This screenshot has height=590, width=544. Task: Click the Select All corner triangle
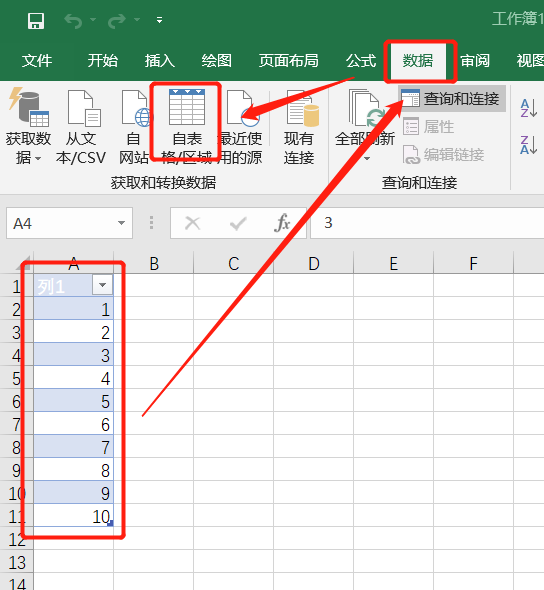tap(24, 264)
